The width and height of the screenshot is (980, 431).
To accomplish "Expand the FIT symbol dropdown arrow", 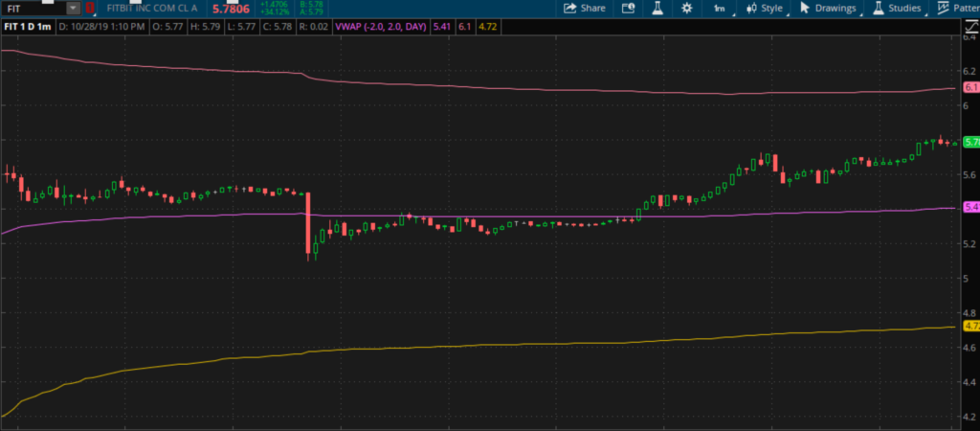I will point(74,8).
